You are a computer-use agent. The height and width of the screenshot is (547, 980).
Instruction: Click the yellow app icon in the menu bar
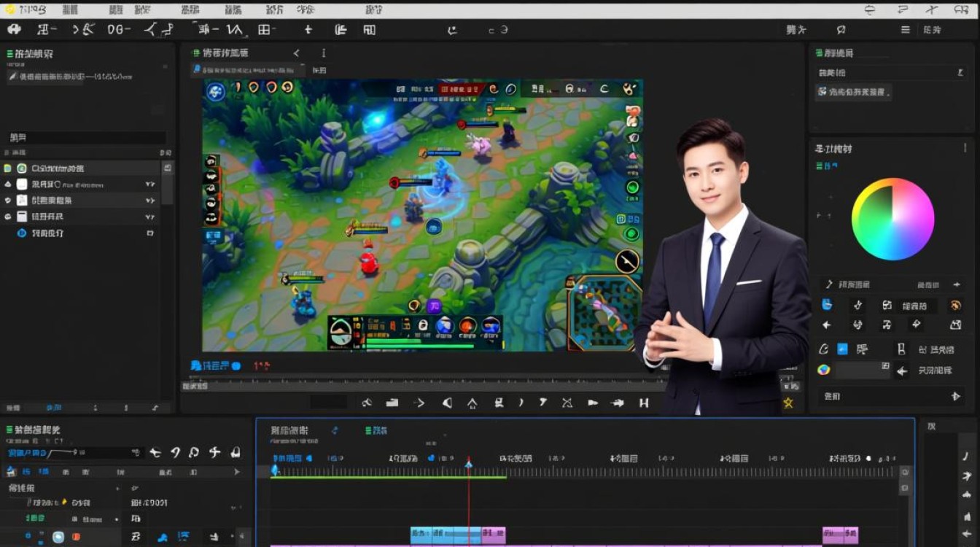click(9, 9)
